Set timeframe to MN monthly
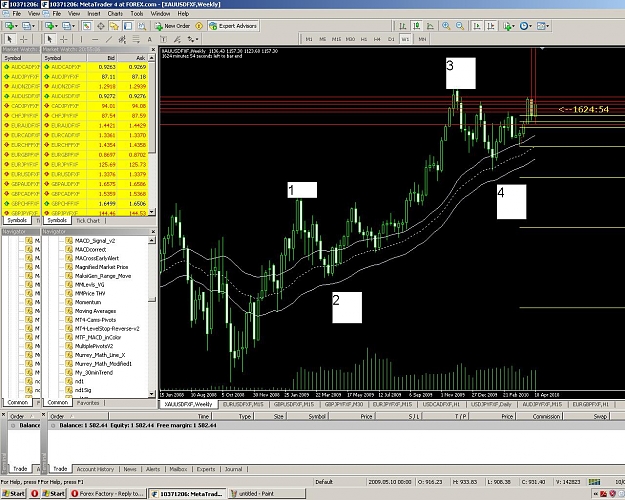The height and width of the screenshot is (500, 625). (422, 39)
